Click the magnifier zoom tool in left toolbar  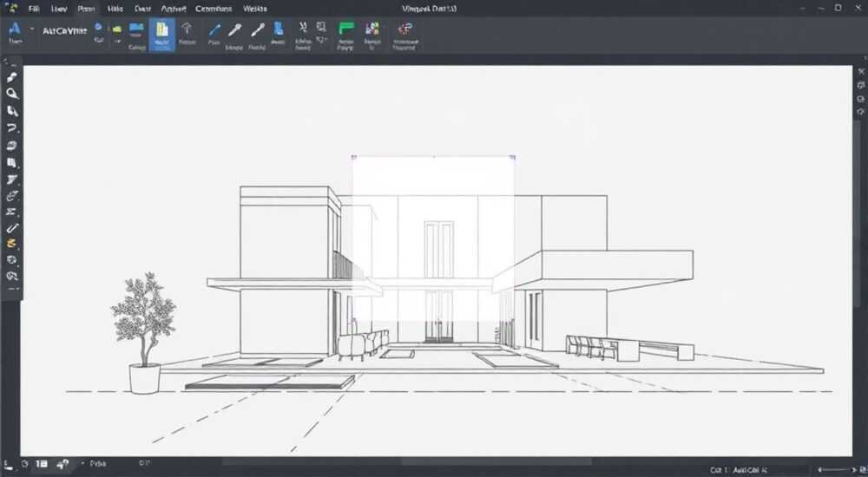pyautogui.click(x=11, y=94)
